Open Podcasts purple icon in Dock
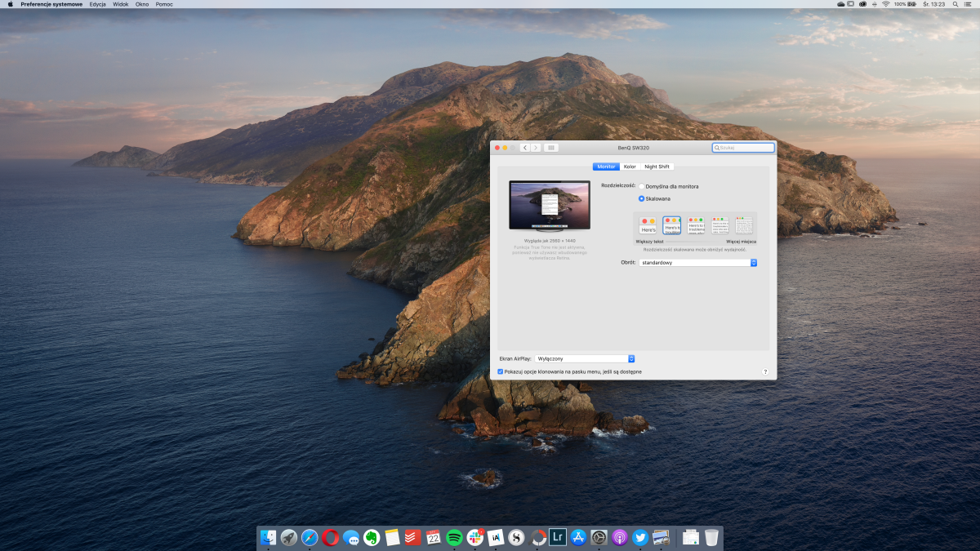This screenshot has height=551, width=980. [x=620, y=537]
